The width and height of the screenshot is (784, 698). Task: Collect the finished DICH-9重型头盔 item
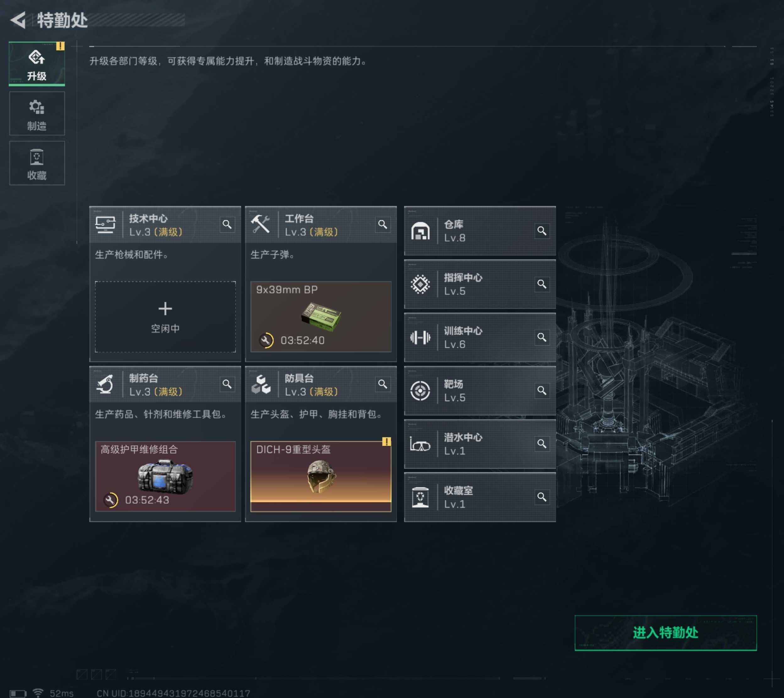pyautogui.click(x=321, y=476)
